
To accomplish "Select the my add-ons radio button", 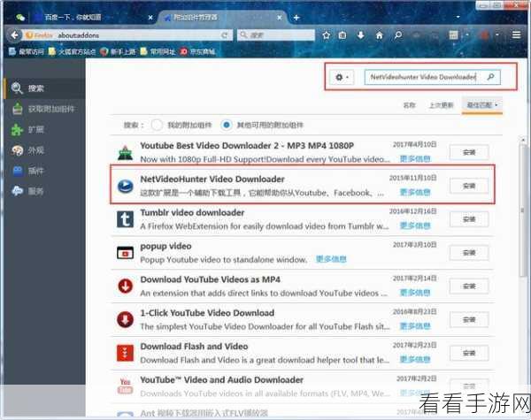I will [x=157, y=125].
